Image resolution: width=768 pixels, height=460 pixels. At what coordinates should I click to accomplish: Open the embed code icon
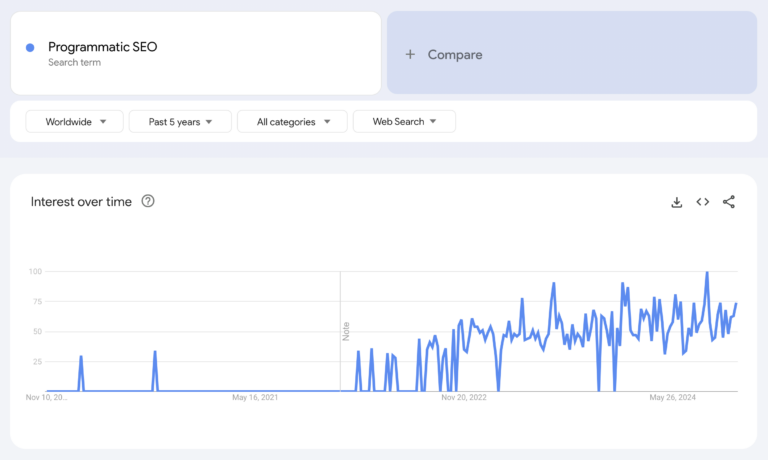[x=703, y=202]
